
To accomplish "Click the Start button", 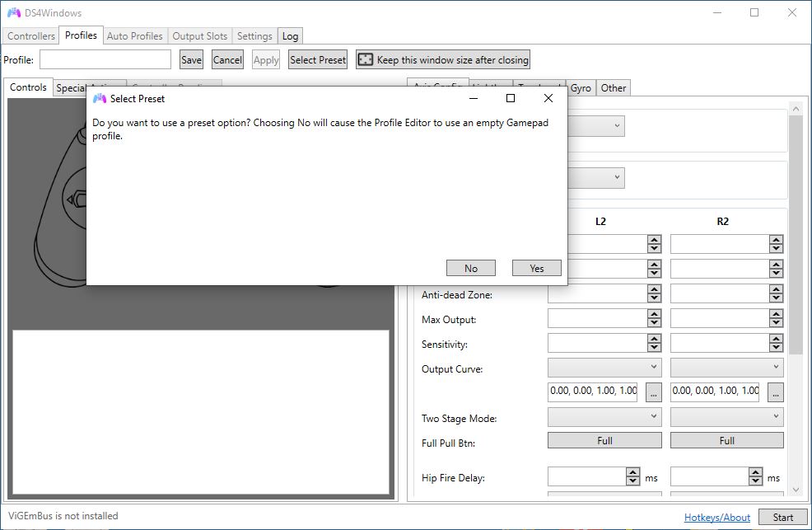I will click(x=782, y=517).
